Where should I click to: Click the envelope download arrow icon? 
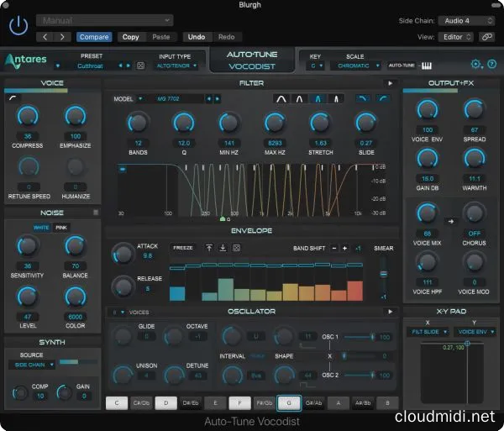coord(223,248)
